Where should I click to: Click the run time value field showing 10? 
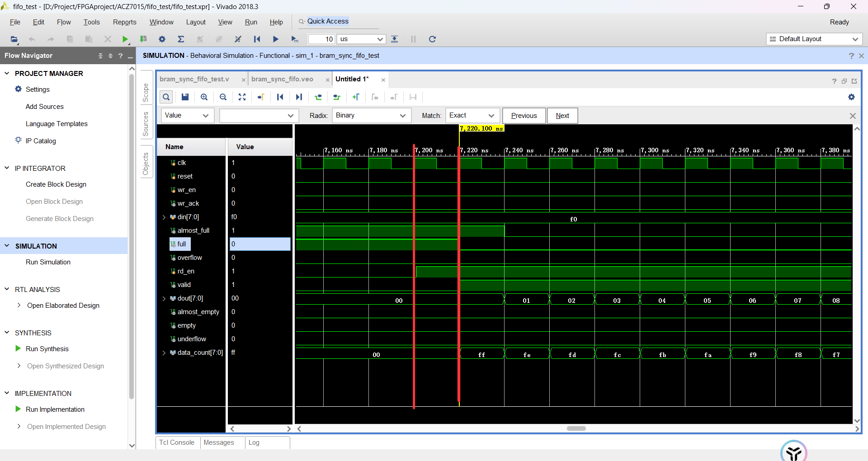click(x=321, y=39)
